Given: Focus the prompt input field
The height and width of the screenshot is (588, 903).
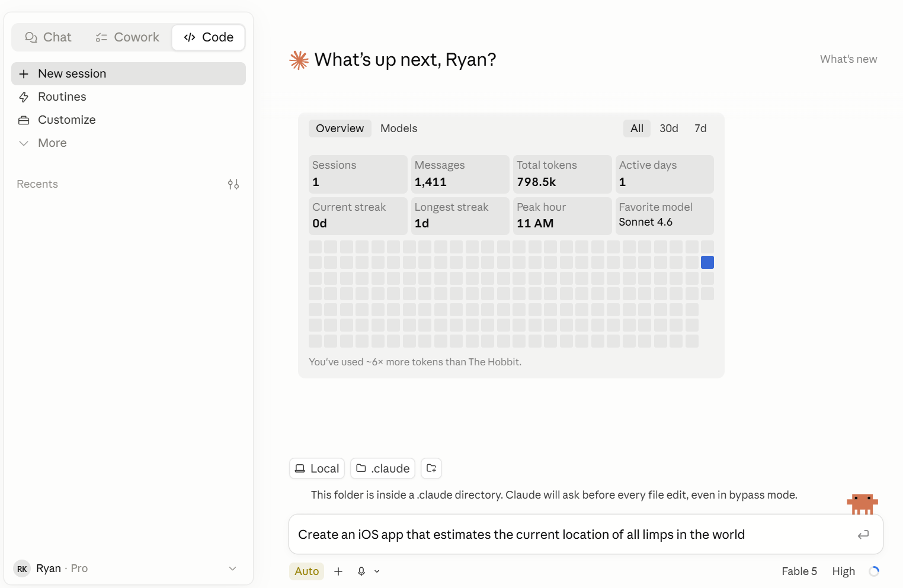Looking at the screenshot, I should (574, 535).
